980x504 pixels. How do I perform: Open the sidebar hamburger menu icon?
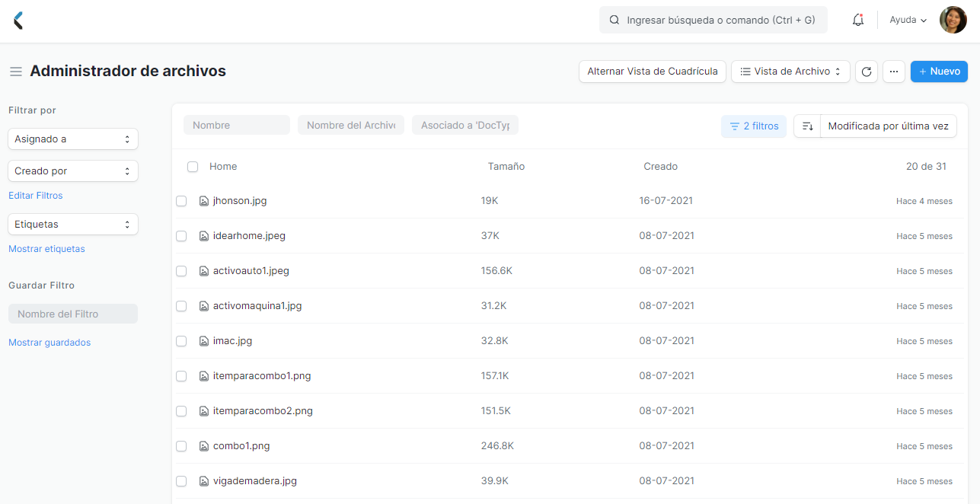15,71
